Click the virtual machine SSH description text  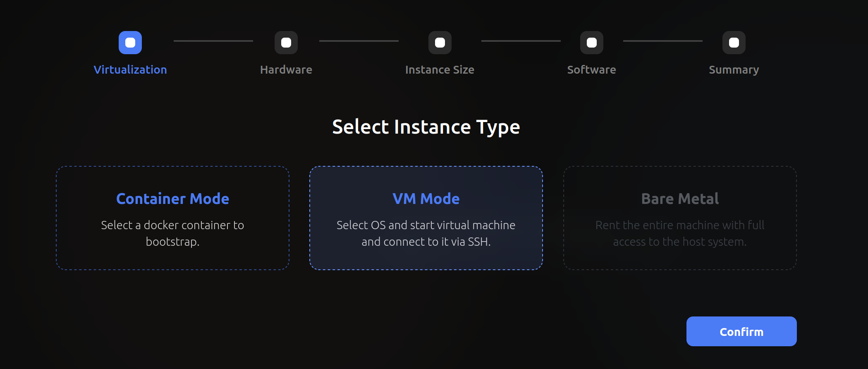point(426,233)
